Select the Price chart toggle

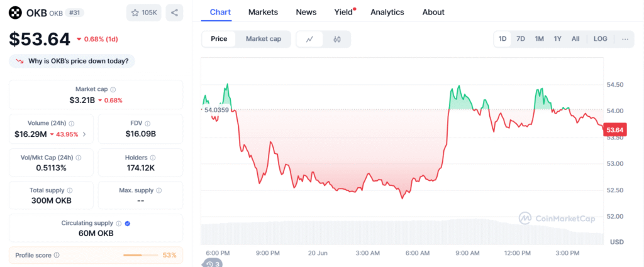click(x=219, y=39)
